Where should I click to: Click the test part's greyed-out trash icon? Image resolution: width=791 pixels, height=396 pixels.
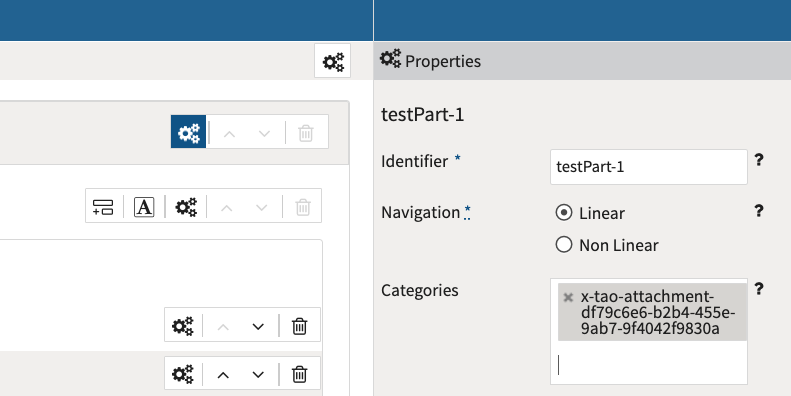pyautogui.click(x=306, y=133)
